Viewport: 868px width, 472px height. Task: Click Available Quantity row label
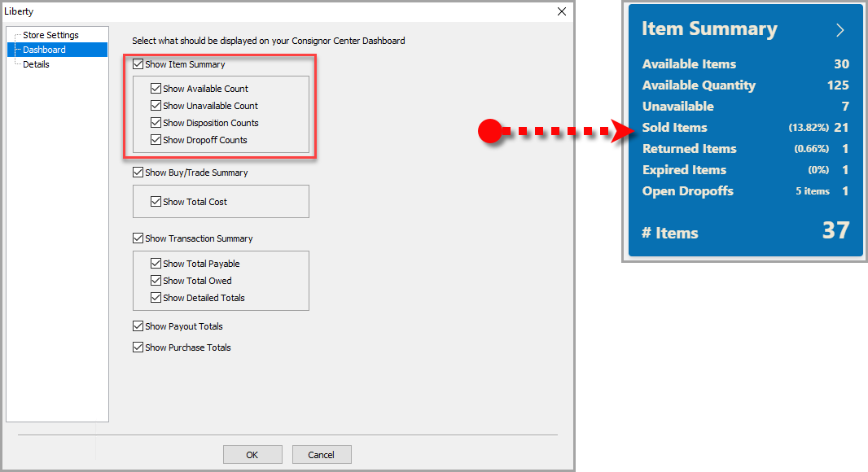coord(699,85)
